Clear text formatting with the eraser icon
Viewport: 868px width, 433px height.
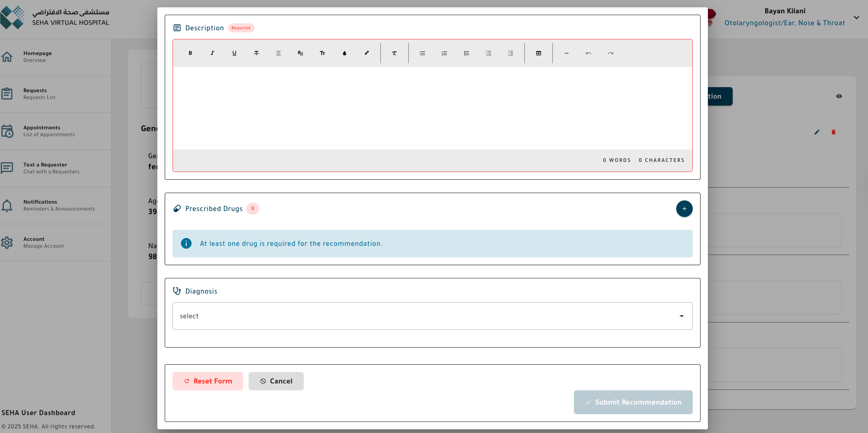tap(394, 53)
